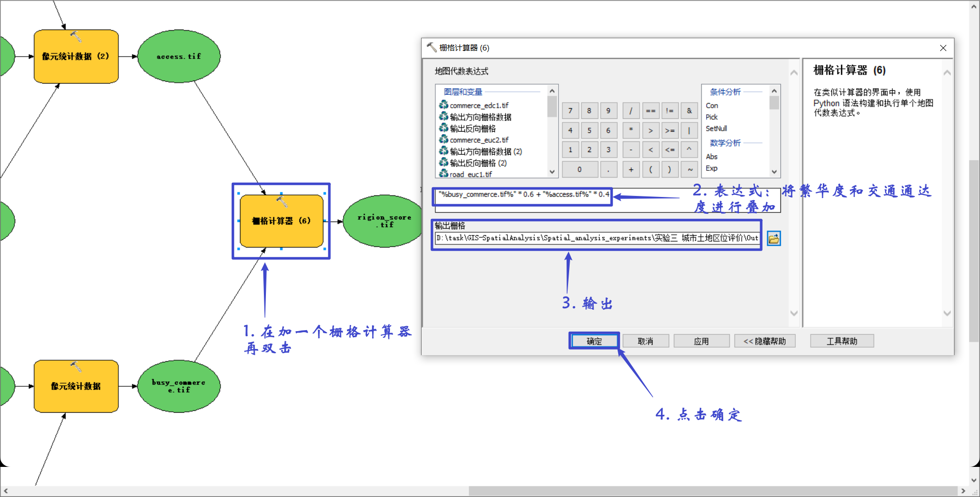Insert the multiplication * operator

point(631,130)
